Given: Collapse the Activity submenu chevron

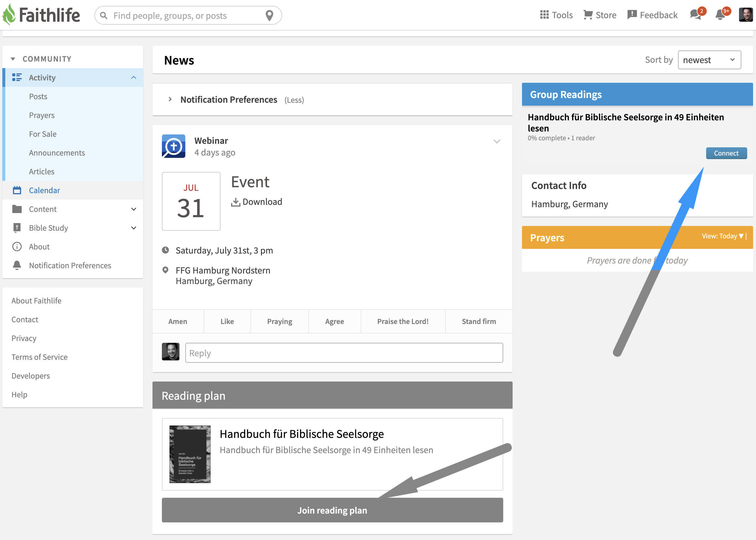Looking at the screenshot, I should click(x=133, y=77).
